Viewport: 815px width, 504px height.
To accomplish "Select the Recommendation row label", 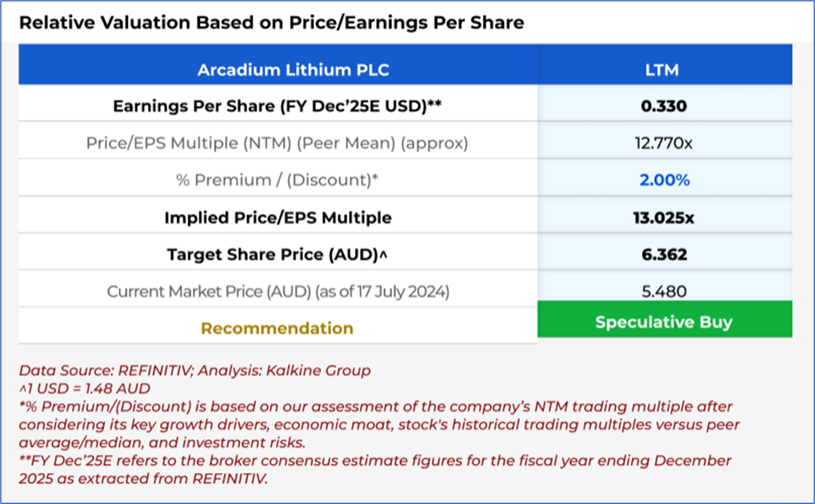I will click(x=277, y=328).
